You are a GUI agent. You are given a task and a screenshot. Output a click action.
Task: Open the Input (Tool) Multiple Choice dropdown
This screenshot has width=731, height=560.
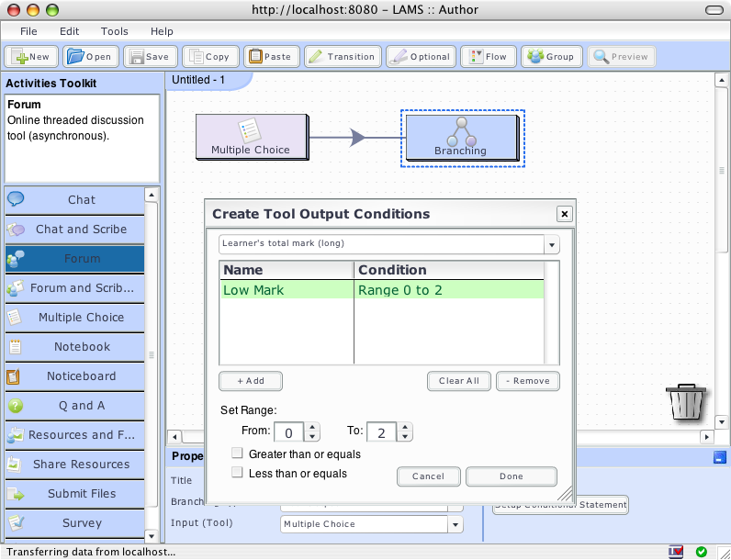point(455,524)
